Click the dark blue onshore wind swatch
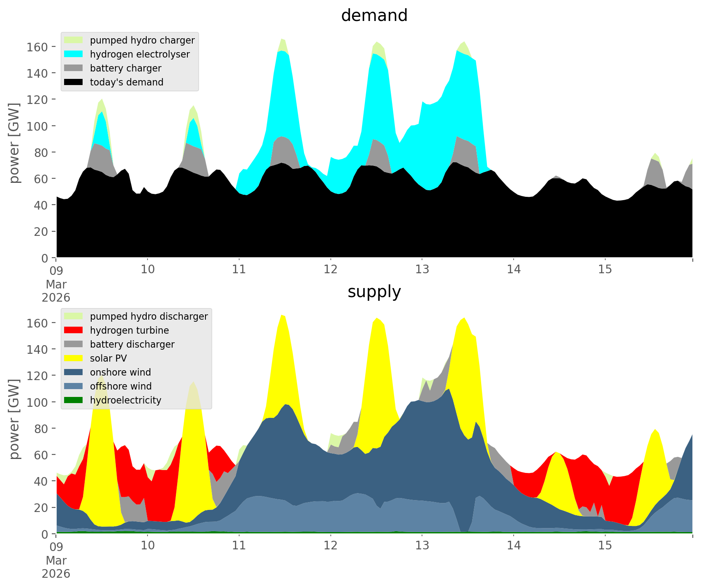 (x=74, y=372)
